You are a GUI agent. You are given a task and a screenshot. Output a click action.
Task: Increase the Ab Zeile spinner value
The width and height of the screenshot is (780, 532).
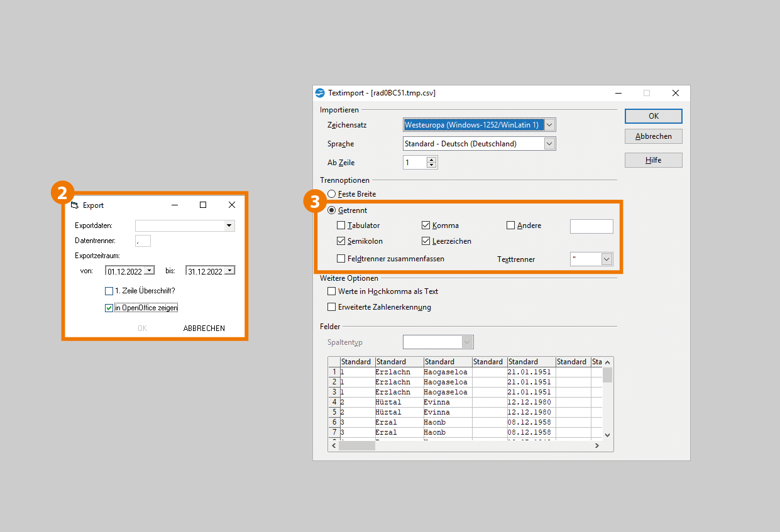click(x=431, y=160)
